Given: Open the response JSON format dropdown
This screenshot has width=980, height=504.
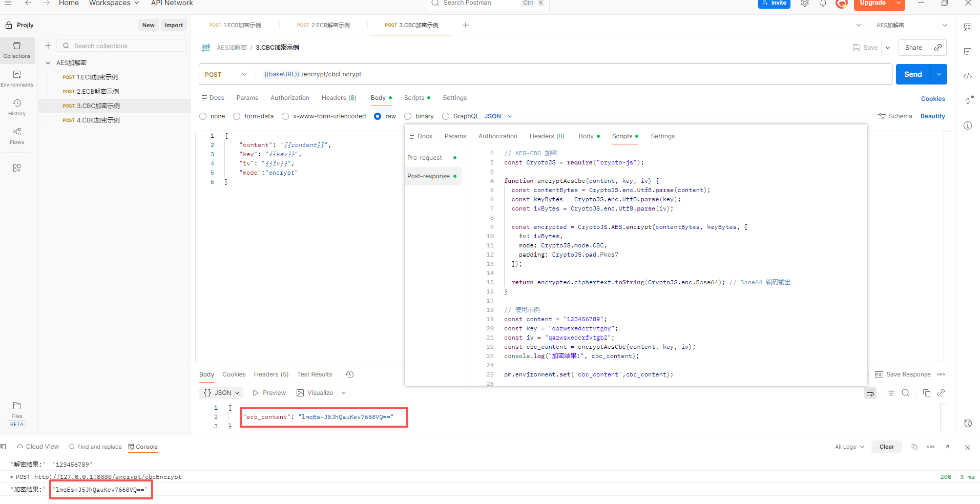Looking at the screenshot, I should pyautogui.click(x=221, y=393).
